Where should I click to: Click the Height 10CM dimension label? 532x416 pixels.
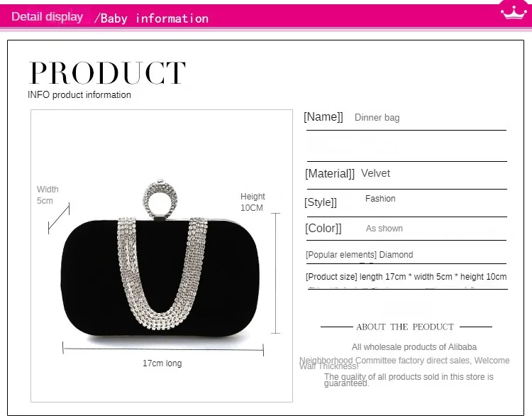253,202
